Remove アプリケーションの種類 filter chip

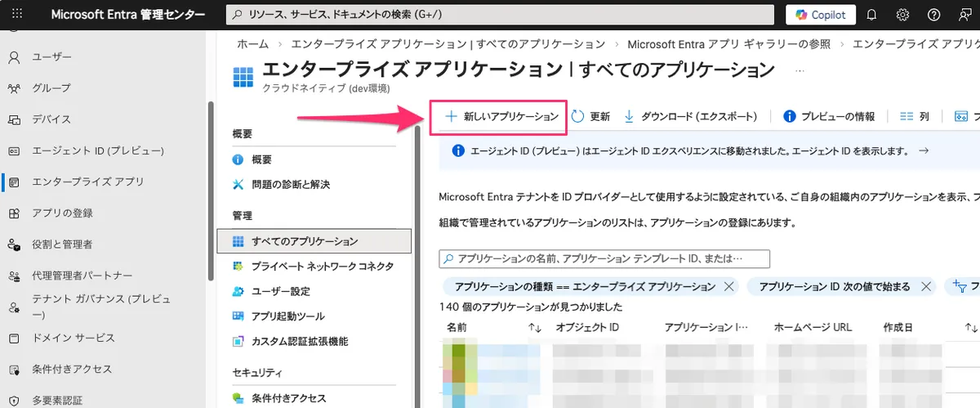click(x=729, y=287)
